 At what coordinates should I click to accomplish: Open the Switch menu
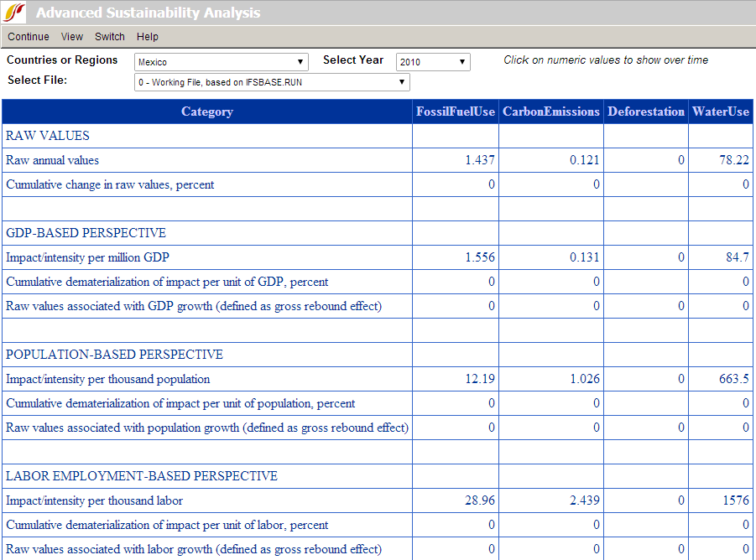click(x=110, y=37)
